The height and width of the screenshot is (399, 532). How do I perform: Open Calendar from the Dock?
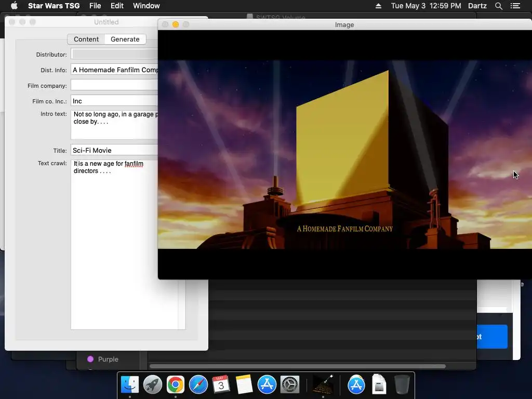[221, 385]
